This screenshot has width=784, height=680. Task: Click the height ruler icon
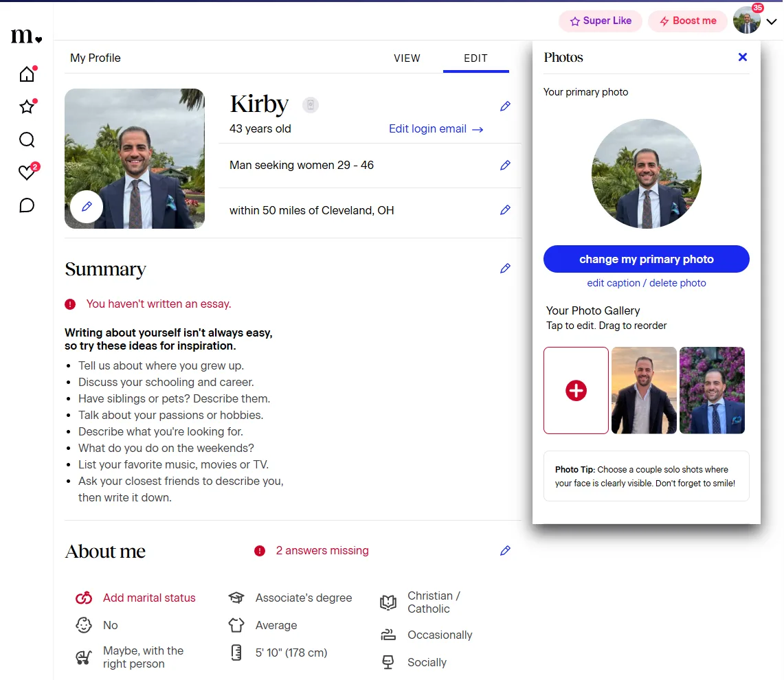coord(236,653)
